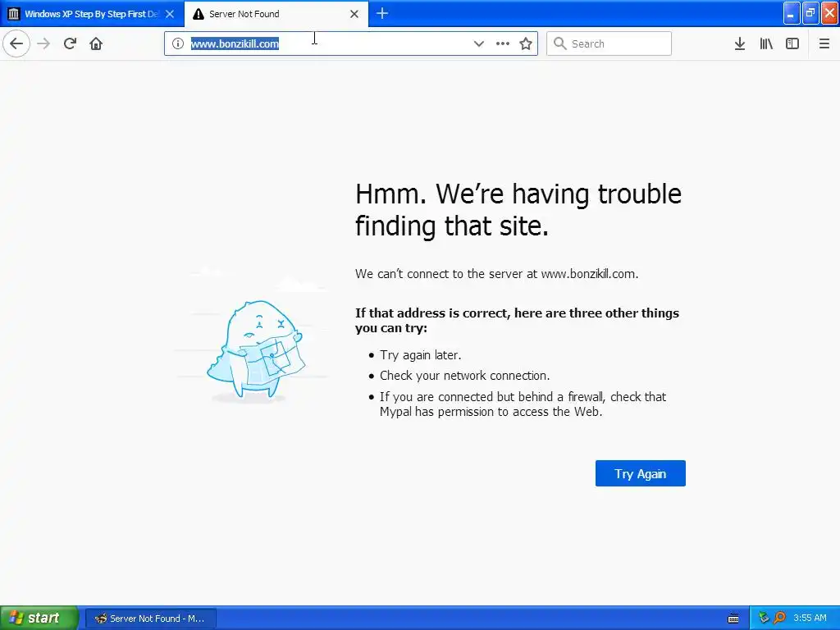Click the network tray icon
The width and height of the screenshot is (840, 630).
[764, 619]
